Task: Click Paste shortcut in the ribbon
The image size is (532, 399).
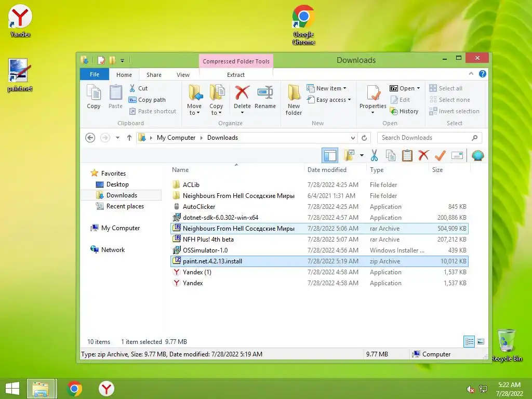Action: pos(153,111)
